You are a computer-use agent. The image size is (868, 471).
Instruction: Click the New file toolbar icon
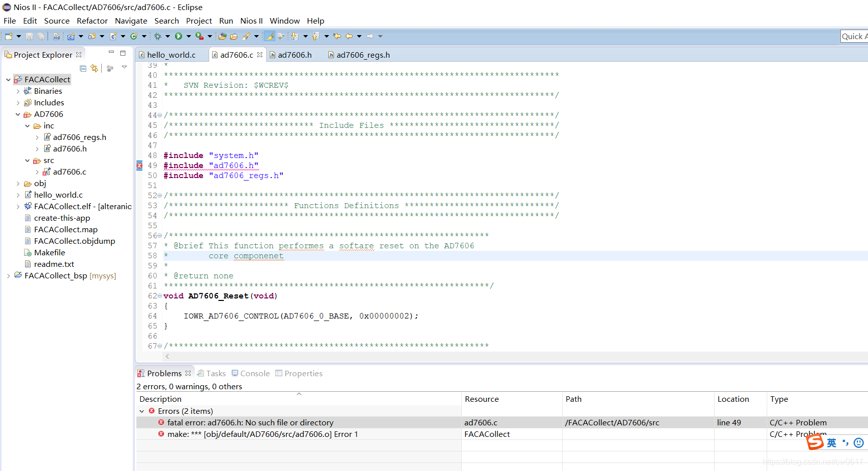click(x=9, y=36)
